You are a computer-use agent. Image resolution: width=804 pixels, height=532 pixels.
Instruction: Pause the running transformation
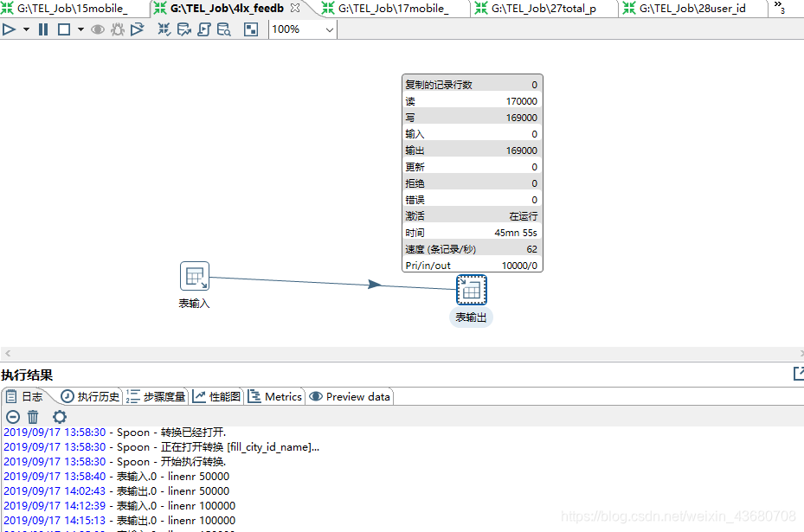pyautogui.click(x=43, y=29)
